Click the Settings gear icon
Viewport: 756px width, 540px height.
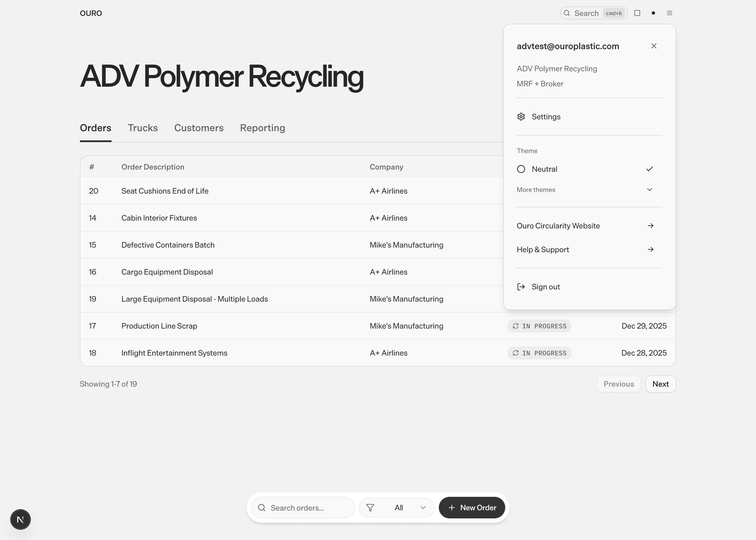(521, 117)
